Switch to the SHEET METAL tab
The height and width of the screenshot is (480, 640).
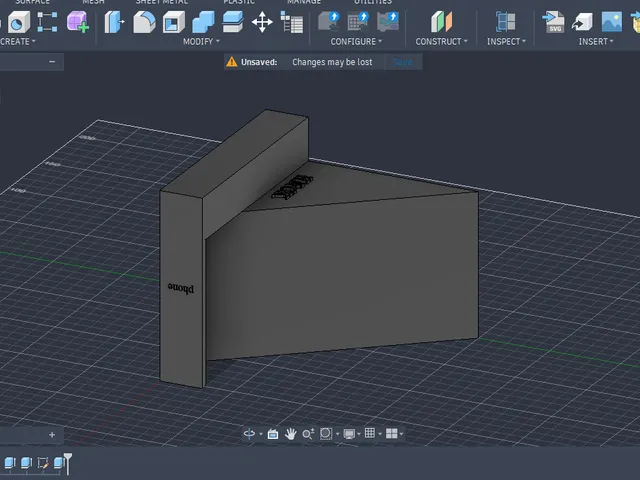[162, 2]
